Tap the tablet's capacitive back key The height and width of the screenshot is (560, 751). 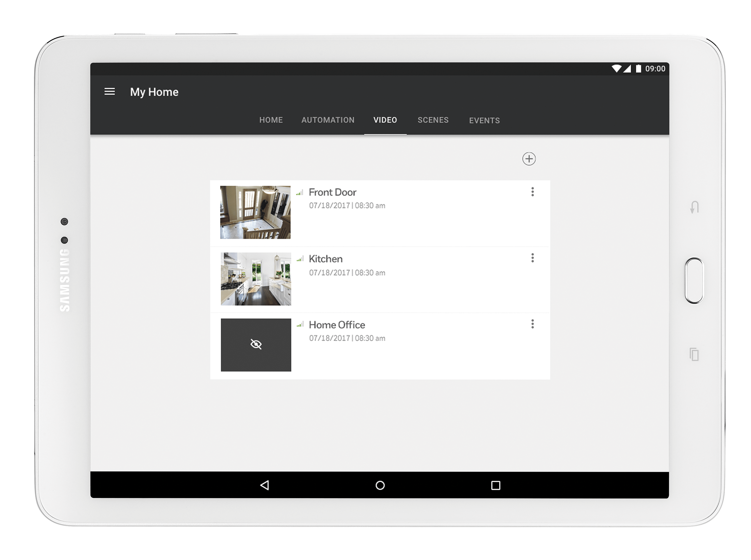point(694,207)
